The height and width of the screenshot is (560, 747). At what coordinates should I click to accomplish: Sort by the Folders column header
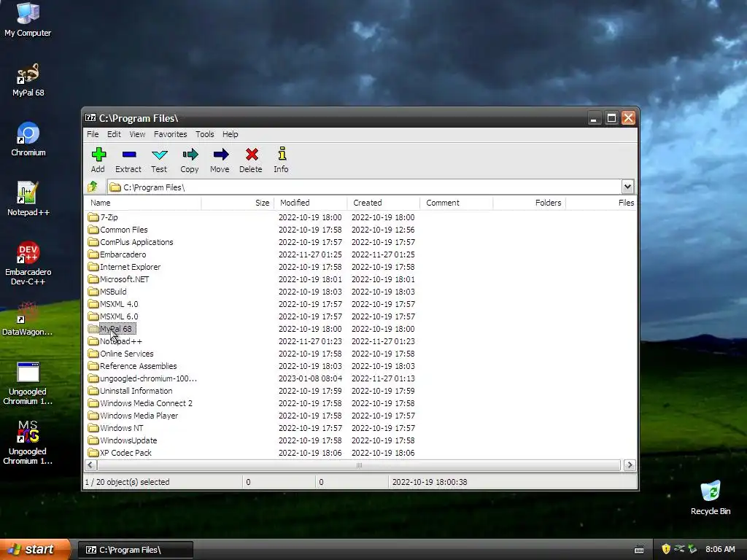pyautogui.click(x=530, y=203)
